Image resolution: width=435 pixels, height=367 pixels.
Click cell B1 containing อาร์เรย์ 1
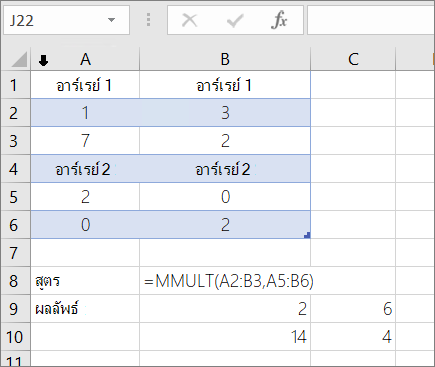[225, 85]
